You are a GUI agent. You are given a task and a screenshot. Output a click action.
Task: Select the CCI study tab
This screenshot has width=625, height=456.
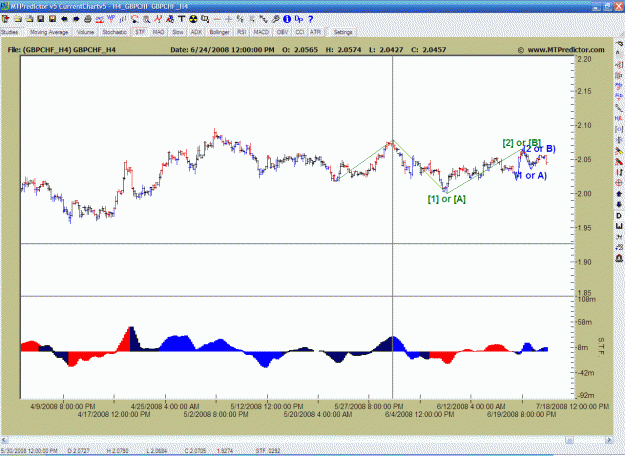(x=300, y=32)
